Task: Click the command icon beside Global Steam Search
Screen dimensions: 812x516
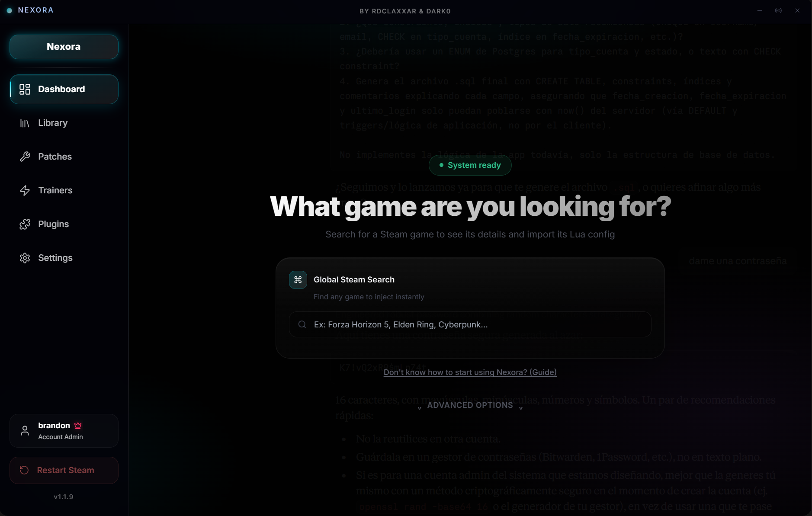Action: 298,280
